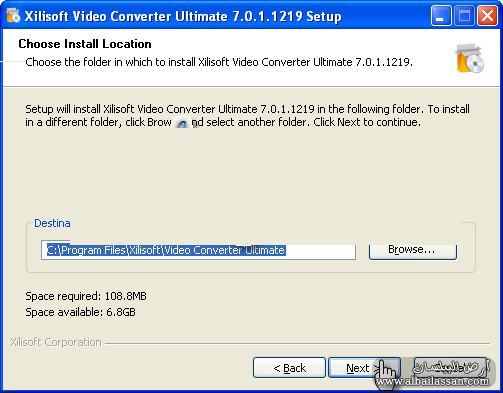
Task: Click the installer icon in title bar
Action: (13, 16)
